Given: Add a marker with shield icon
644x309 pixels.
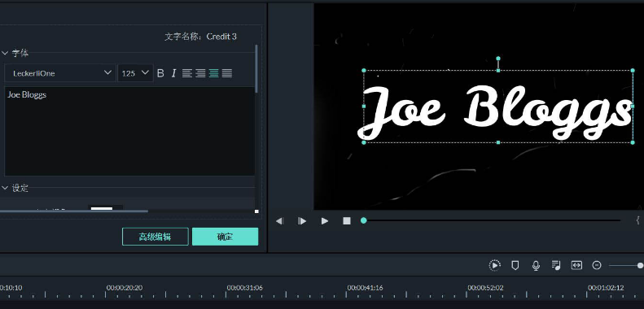Looking at the screenshot, I should click(515, 266).
